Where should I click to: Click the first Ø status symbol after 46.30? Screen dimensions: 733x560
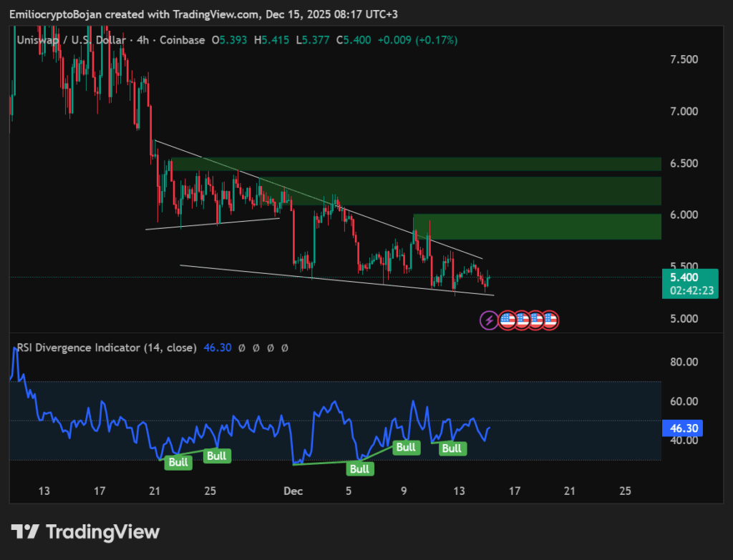click(x=241, y=348)
